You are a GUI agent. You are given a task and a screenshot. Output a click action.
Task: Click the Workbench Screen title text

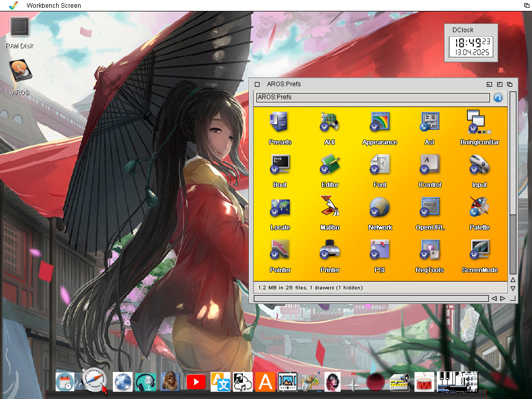click(54, 5)
